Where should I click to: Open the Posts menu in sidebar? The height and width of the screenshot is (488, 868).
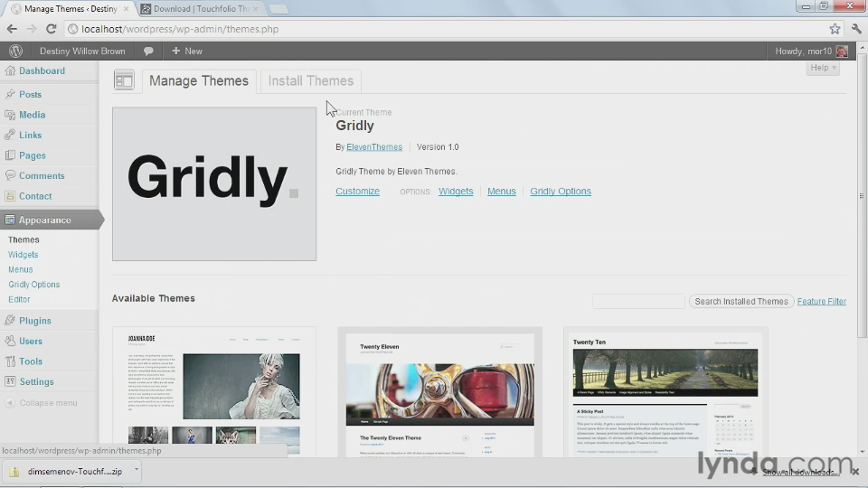pyautogui.click(x=31, y=95)
